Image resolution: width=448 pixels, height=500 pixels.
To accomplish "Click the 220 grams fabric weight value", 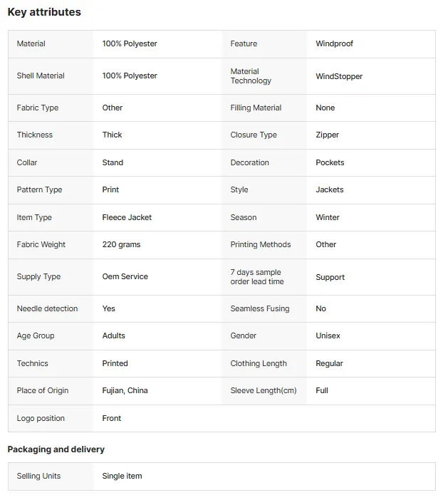I will pos(121,244).
